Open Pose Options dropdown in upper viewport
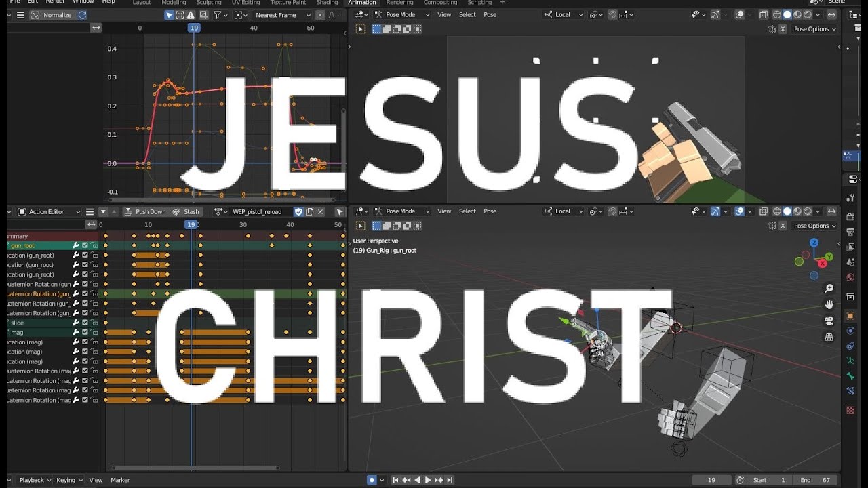Viewport: 868px width, 488px height. 814,29
